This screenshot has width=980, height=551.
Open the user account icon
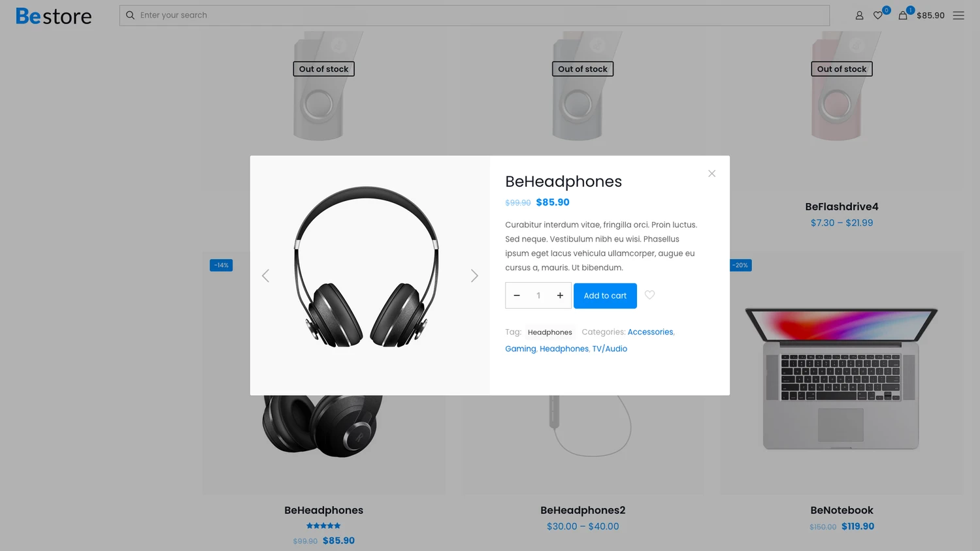[859, 15]
